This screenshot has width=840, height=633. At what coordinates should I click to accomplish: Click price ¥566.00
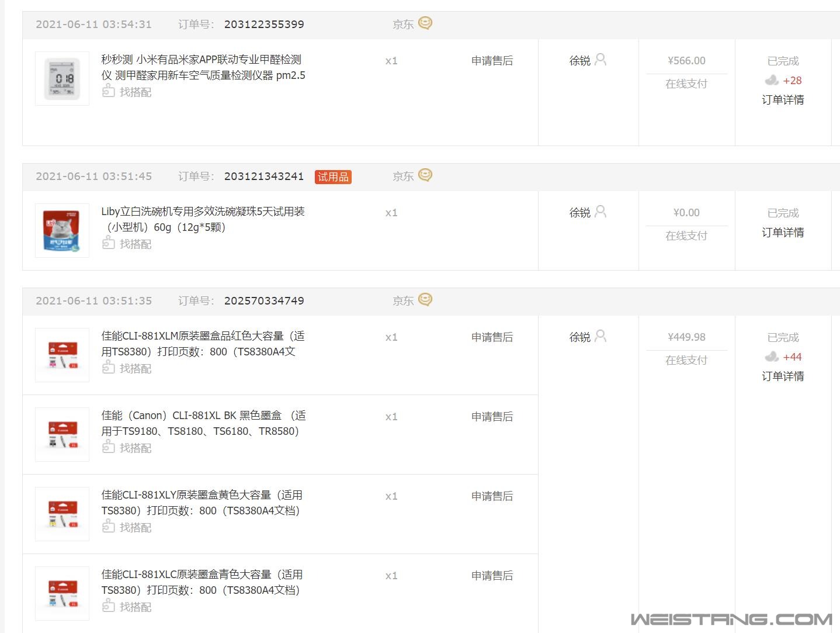[x=686, y=60]
